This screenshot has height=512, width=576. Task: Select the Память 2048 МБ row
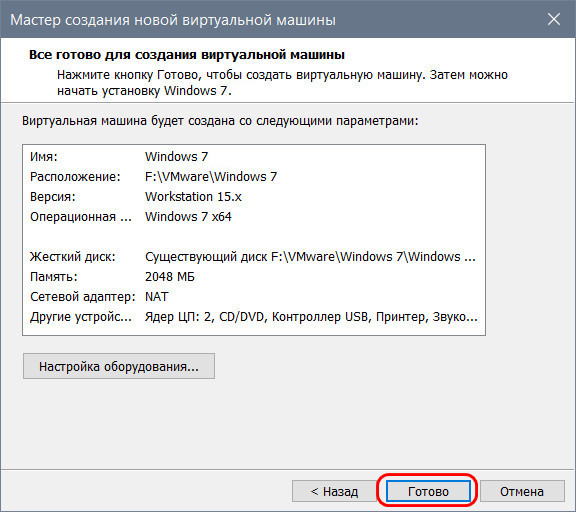pyautogui.click(x=254, y=277)
